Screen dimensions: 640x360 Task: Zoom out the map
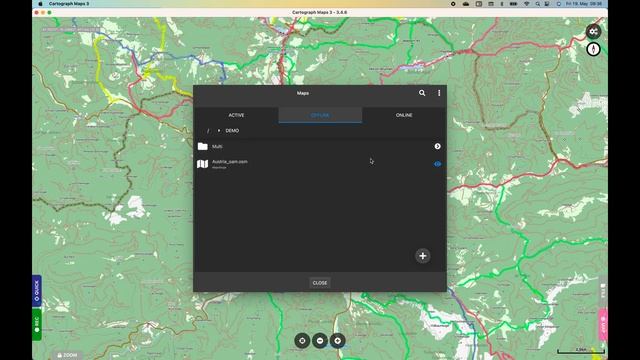[x=320, y=340]
